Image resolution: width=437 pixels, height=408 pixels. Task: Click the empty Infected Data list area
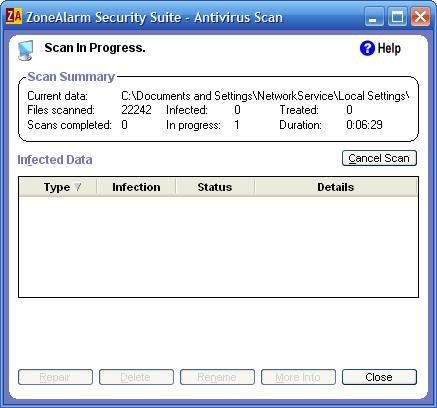[218, 246]
